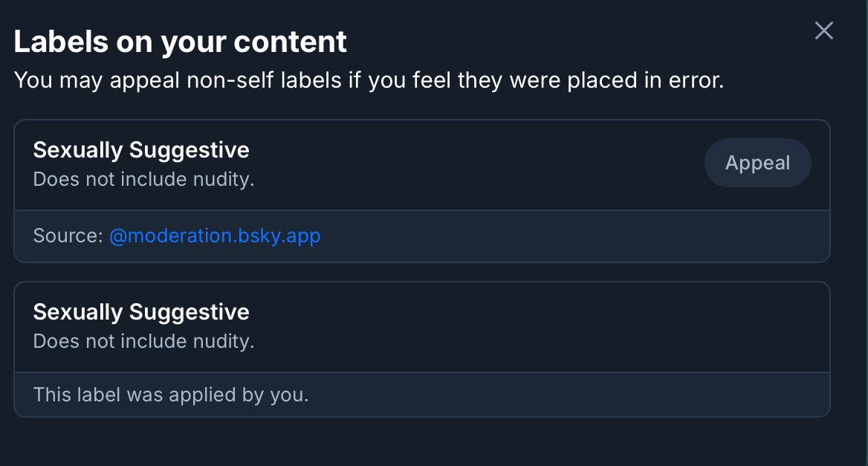Click blank area right of the self-applied label title
This screenshot has width=868, height=466.
pos(520,311)
